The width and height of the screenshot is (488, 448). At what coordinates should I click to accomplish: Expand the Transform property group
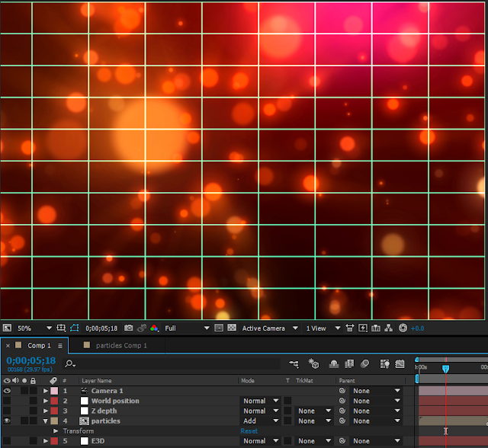pos(56,431)
